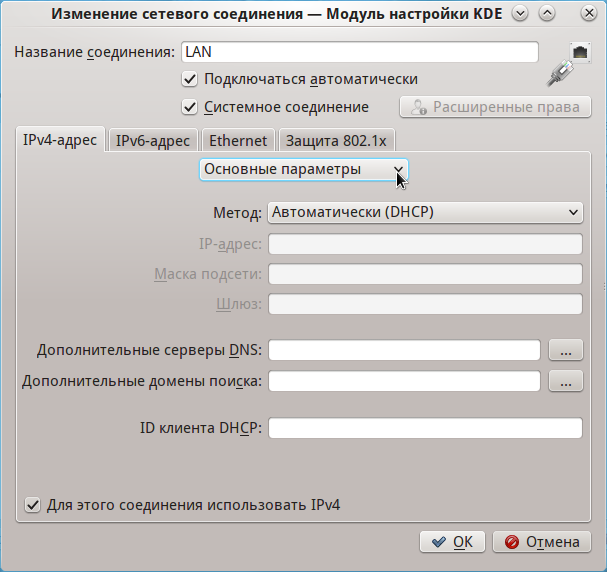The height and width of the screenshot is (572, 607).
Task: Disable IPv4 for this connection checkbox
Action: (x=32, y=505)
